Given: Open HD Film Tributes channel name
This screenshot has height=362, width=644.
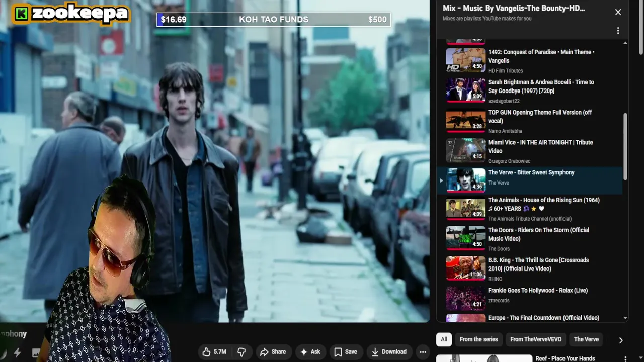Looking at the screenshot, I should [505, 71].
